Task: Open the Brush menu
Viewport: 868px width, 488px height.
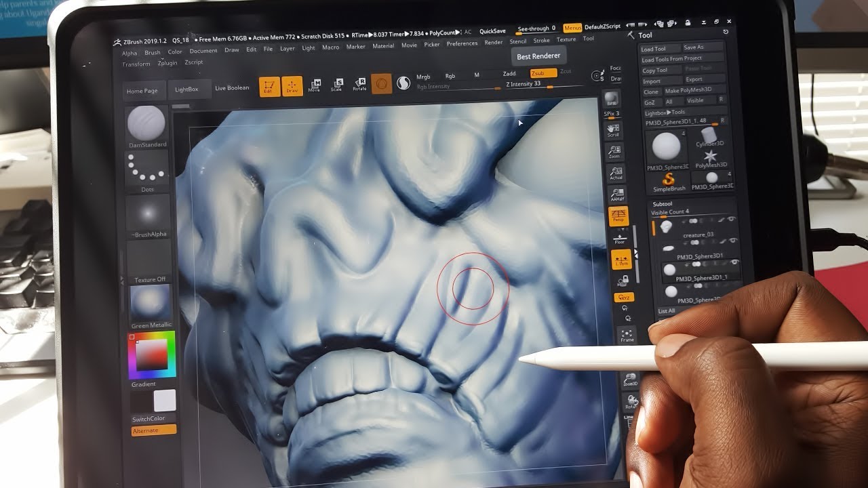Action: (x=153, y=52)
